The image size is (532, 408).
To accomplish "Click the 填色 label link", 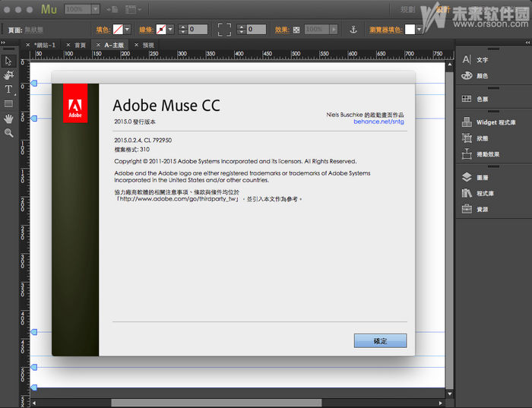I will coord(103,30).
